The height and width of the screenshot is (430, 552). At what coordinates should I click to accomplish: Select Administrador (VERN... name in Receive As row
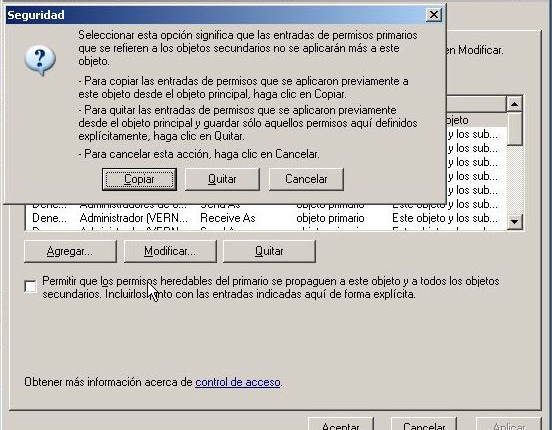[x=133, y=218]
